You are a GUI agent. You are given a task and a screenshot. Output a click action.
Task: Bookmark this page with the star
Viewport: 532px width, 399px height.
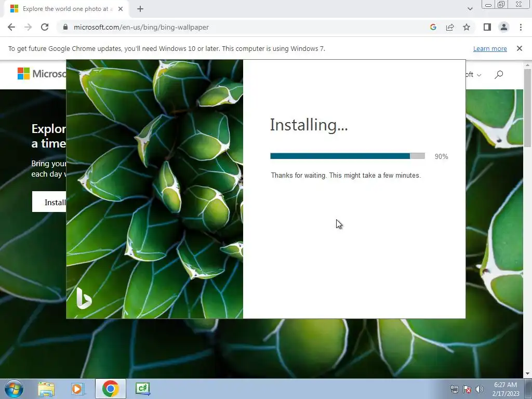click(467, 27)
